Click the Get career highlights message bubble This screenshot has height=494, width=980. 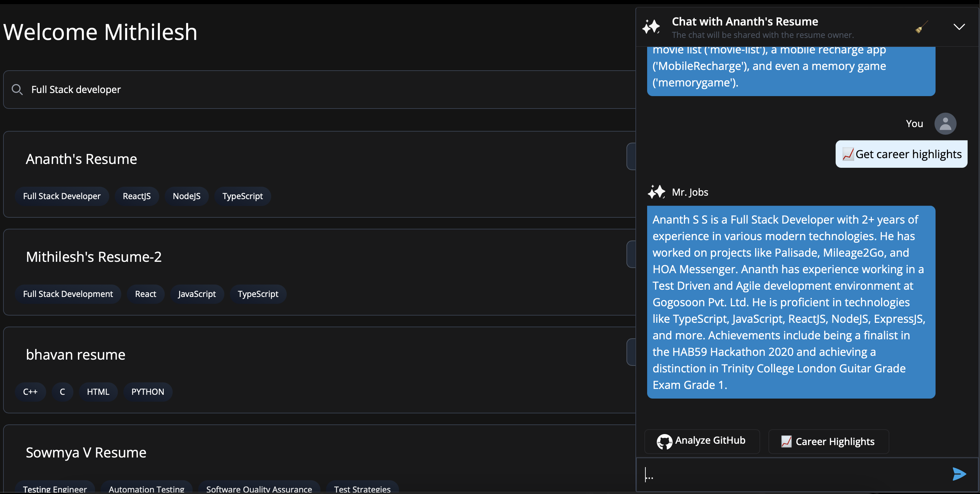tap(901, 154)
